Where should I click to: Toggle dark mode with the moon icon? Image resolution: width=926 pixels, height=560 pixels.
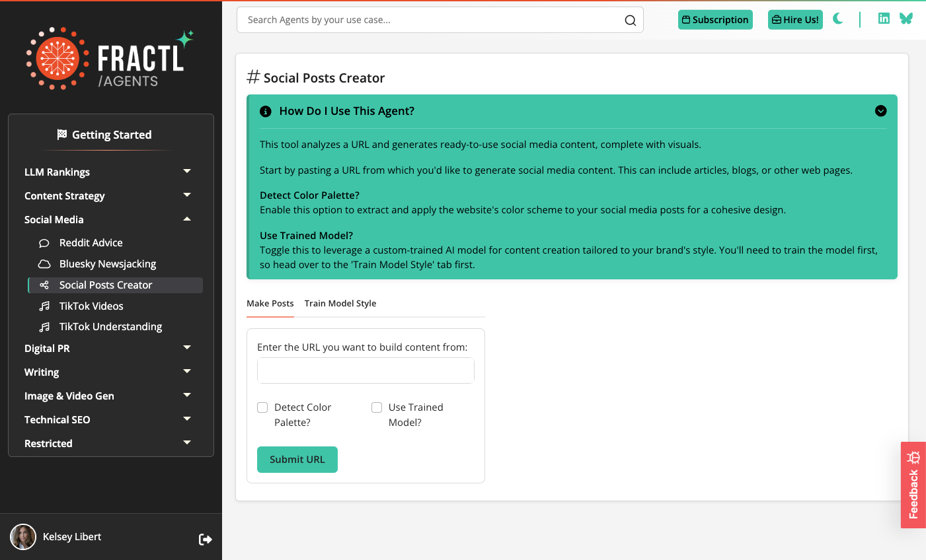pyautogui.click(x=838, y=19)
